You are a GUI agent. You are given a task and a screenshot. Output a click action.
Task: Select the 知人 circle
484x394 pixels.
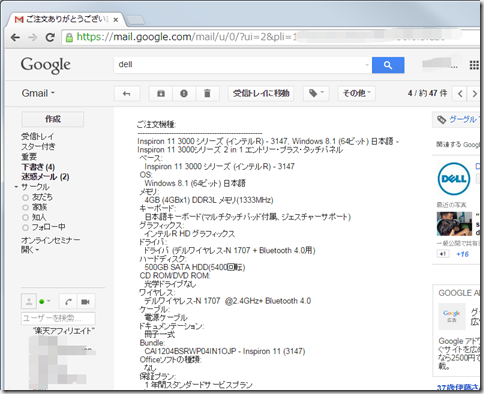(39, 217)
